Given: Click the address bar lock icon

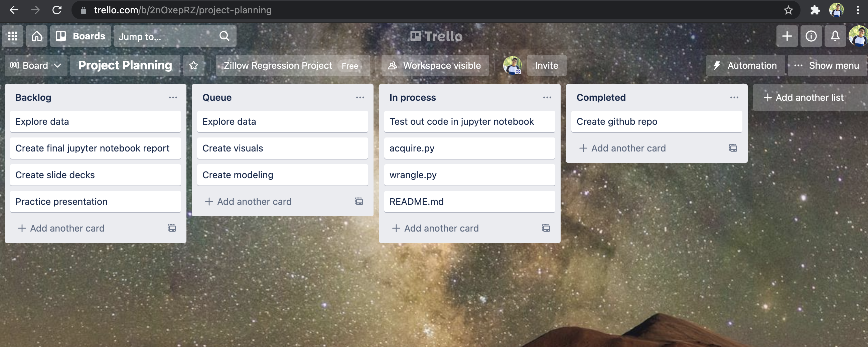Looking at the screenshot, I should pyautogui.click(x=83, y=10).
